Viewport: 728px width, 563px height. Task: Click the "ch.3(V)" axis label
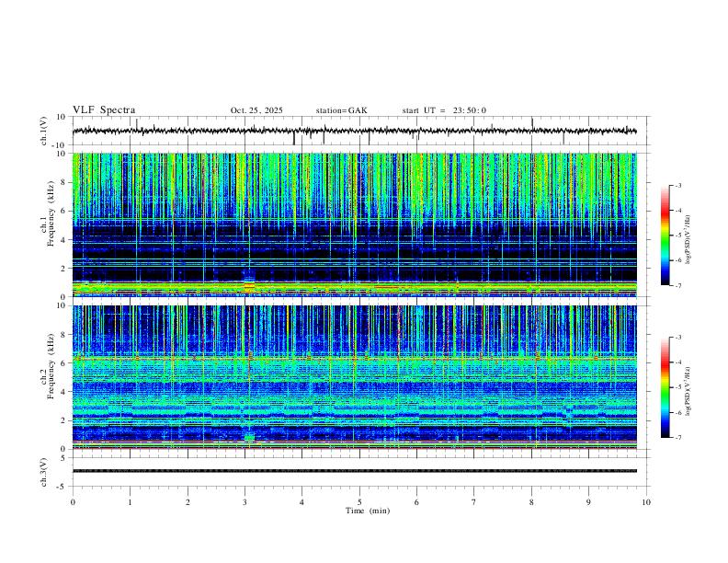point(44,472)
